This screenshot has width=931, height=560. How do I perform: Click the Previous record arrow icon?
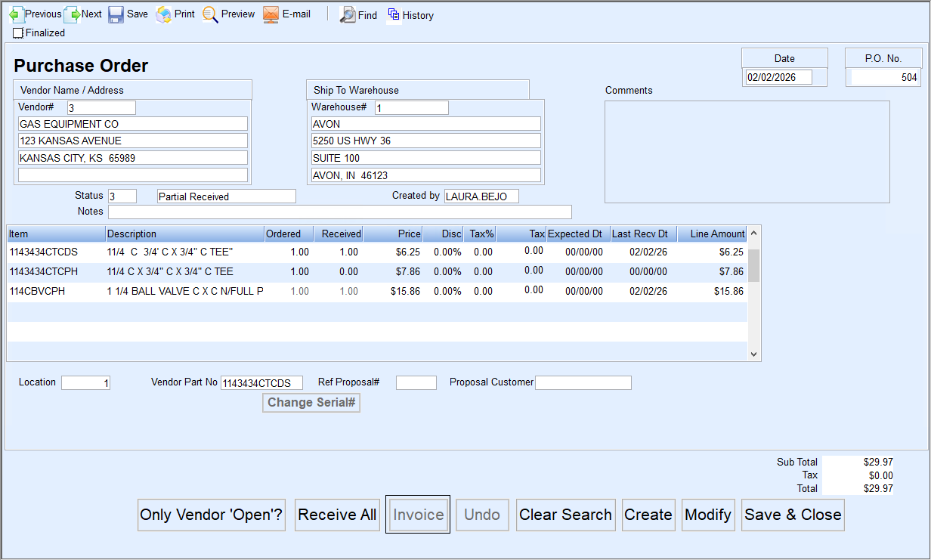click(16, 14)
